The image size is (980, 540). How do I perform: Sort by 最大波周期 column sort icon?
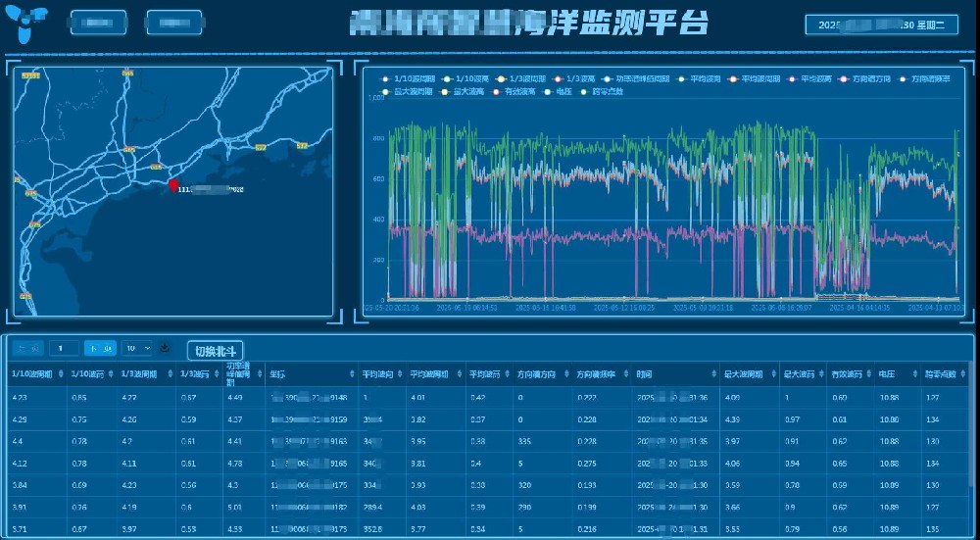click(773, 373)
